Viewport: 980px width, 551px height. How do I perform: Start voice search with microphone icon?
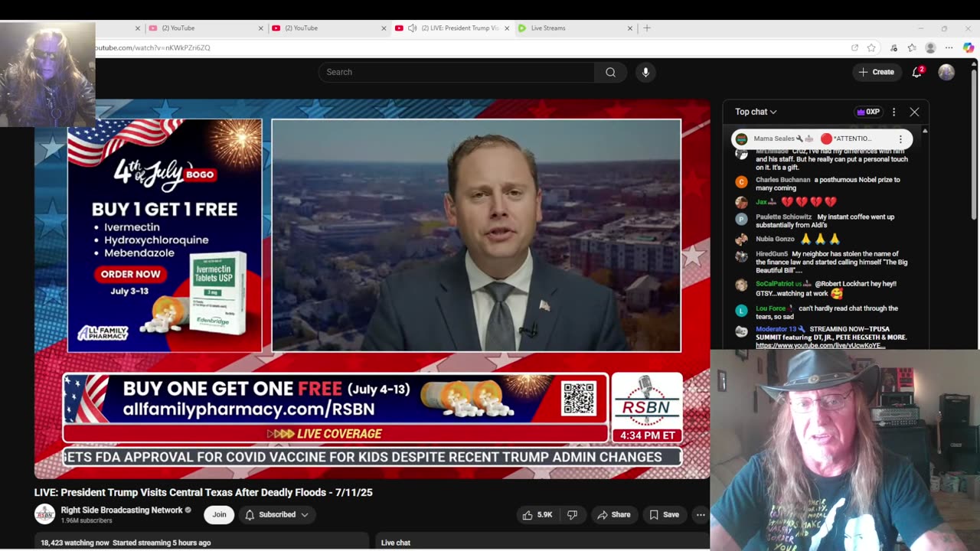645,72
